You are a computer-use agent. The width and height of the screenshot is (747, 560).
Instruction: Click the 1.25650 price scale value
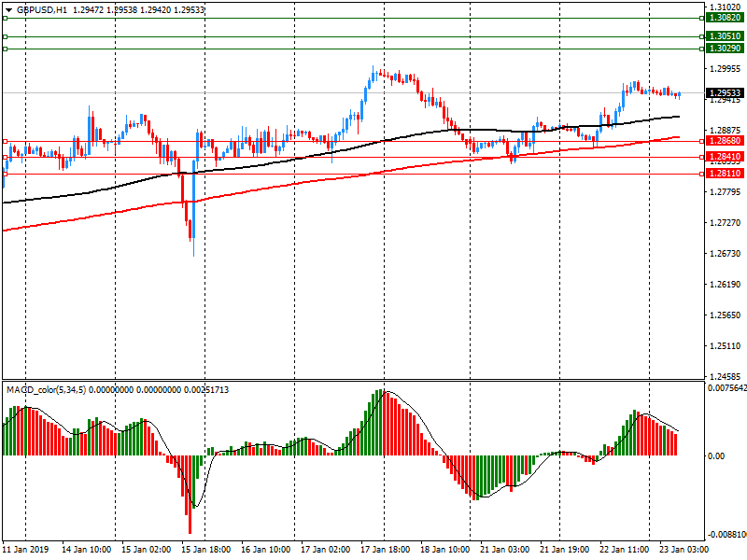coord(726,315)
